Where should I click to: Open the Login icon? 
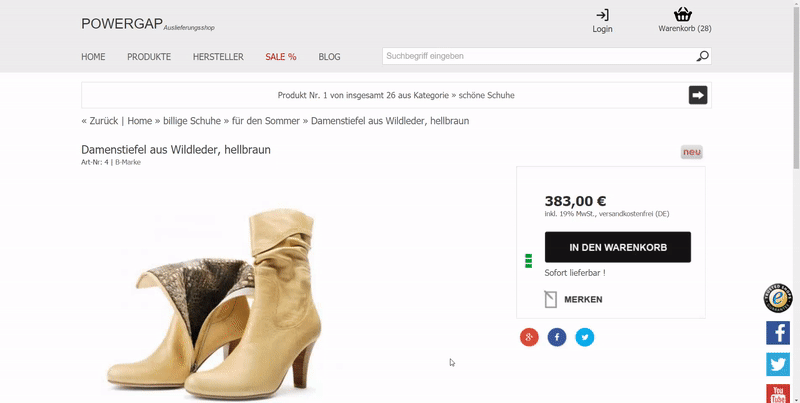pyautogui.click(x=603, y=15)
